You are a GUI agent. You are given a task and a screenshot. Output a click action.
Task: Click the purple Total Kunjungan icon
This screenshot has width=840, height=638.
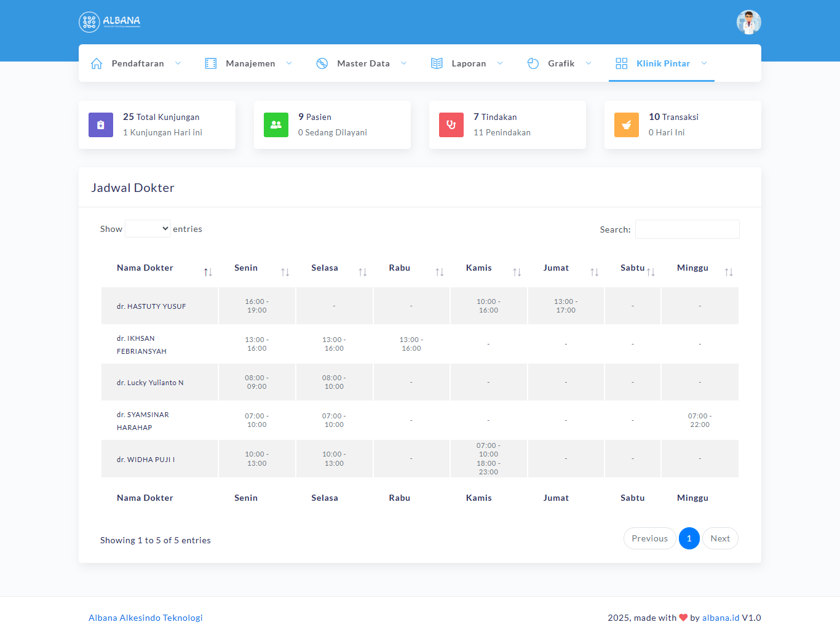101,125
